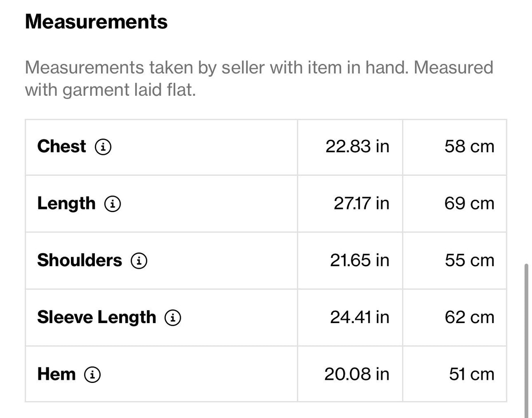This screenshot has height=418, width=532.
Task: Show info for Sleeve Length measurement
Action: point(173,318)
